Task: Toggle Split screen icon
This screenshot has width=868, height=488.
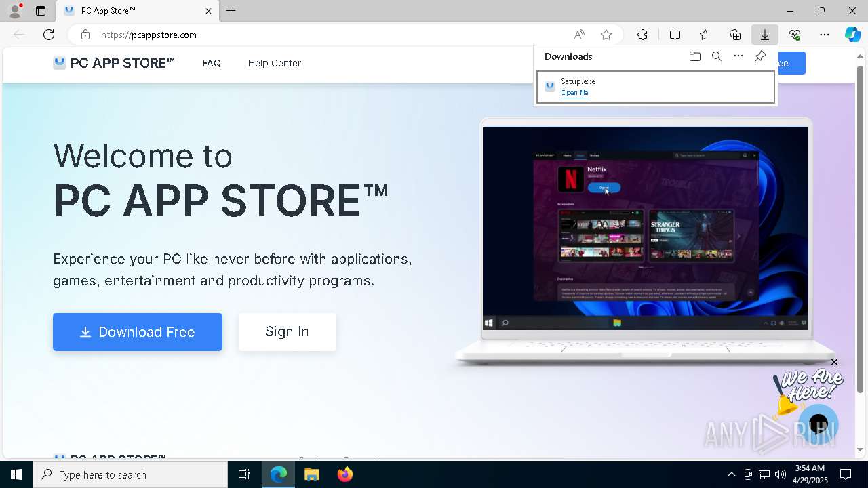Action: point(675,35)
